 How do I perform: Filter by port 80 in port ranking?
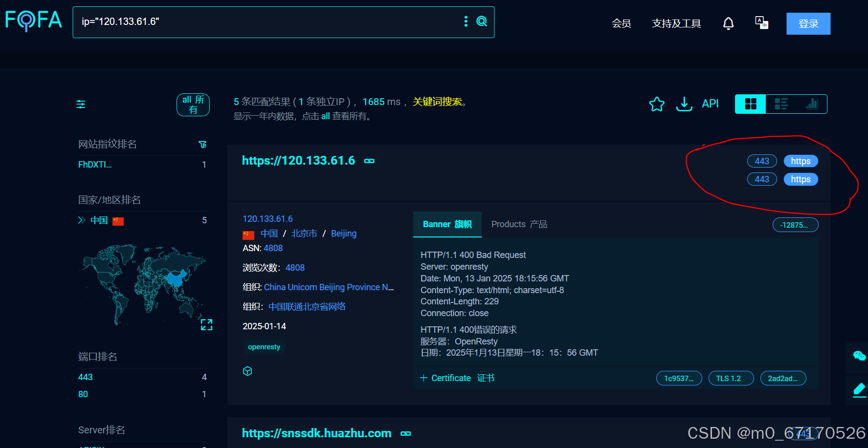click(x=83, y=394)
